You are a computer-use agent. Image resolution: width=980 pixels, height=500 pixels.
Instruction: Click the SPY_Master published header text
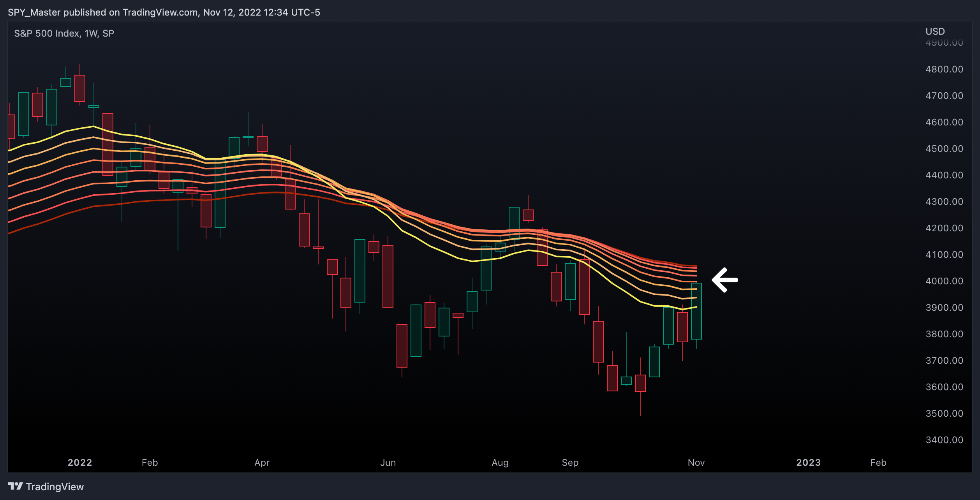(164, 12)
